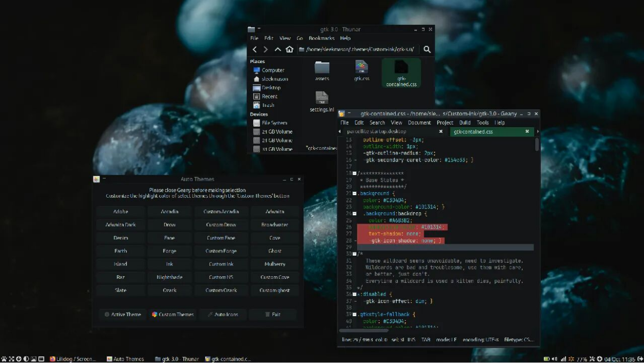Open the Thunar Go menu

(300, 38)
